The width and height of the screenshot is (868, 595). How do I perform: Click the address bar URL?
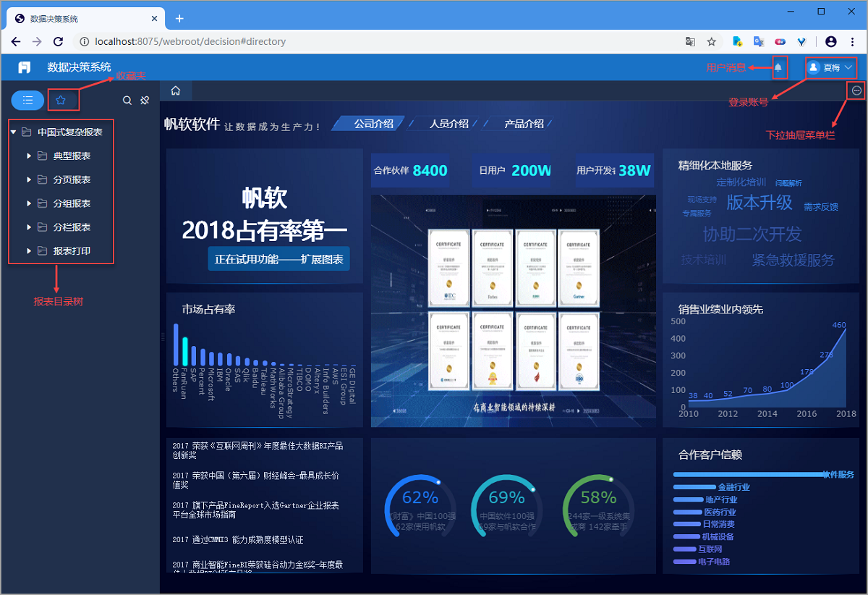[190, 41]
